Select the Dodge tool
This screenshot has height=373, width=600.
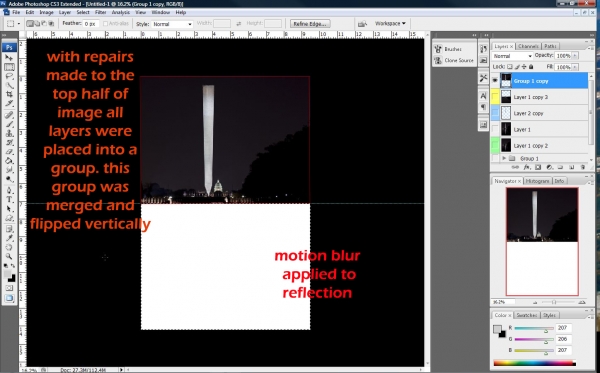(x=9, y=179)
